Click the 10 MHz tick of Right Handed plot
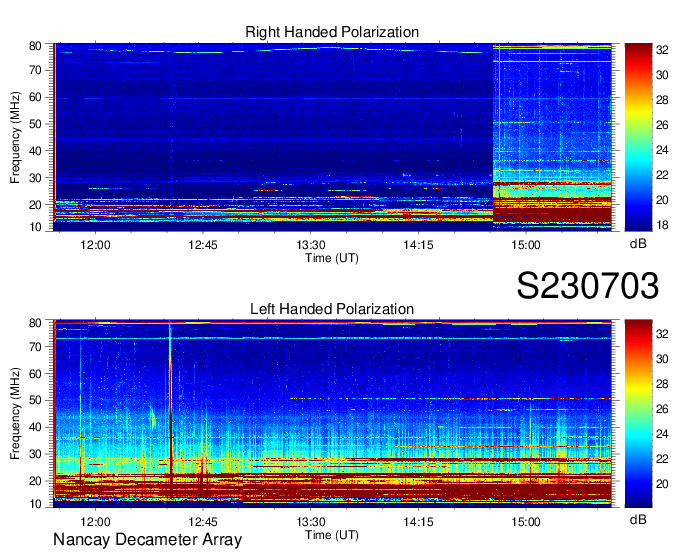 (35, 227)
